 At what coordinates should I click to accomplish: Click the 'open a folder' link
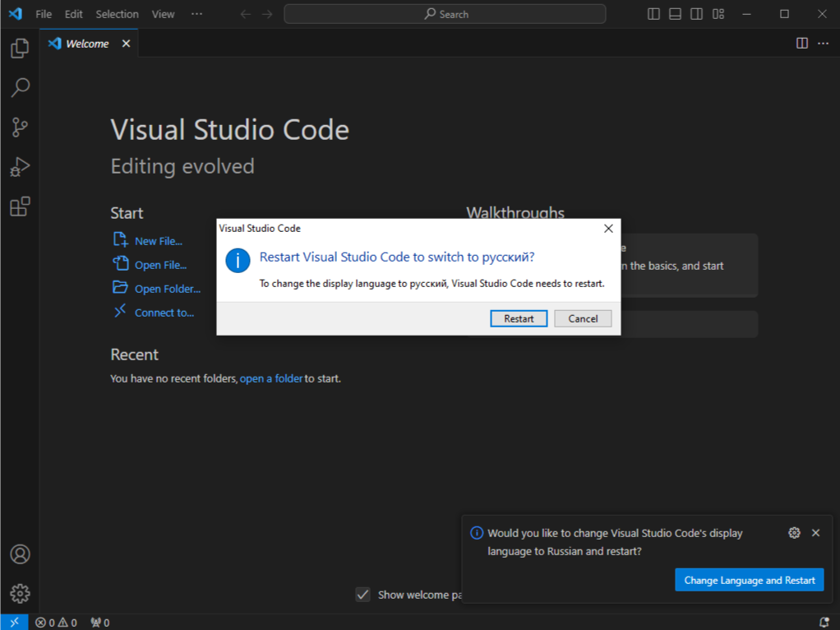[x=271, y=378]
